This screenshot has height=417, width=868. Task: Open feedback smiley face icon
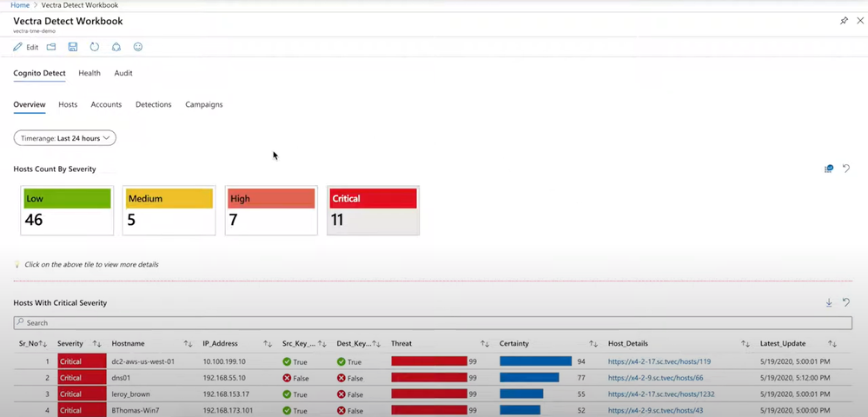click(x=138, y=47)
